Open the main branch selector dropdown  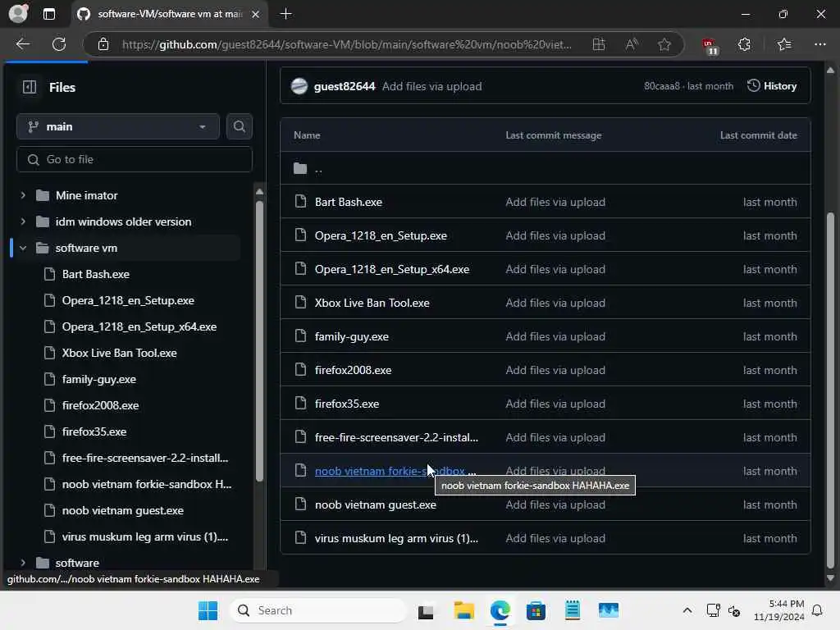[118, 126]
